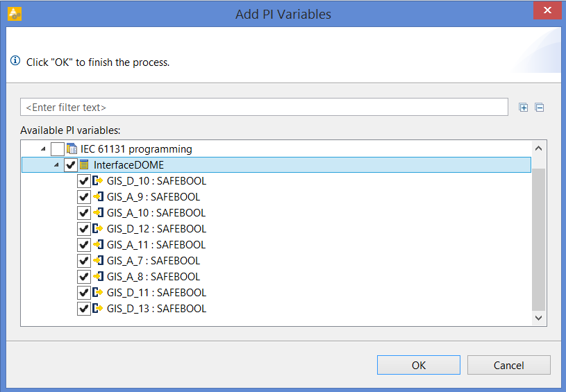The height and width of the screenshot is (392, 566).
Task: Uncheck the GIS_A_10 checkbox
Action: 84,213
